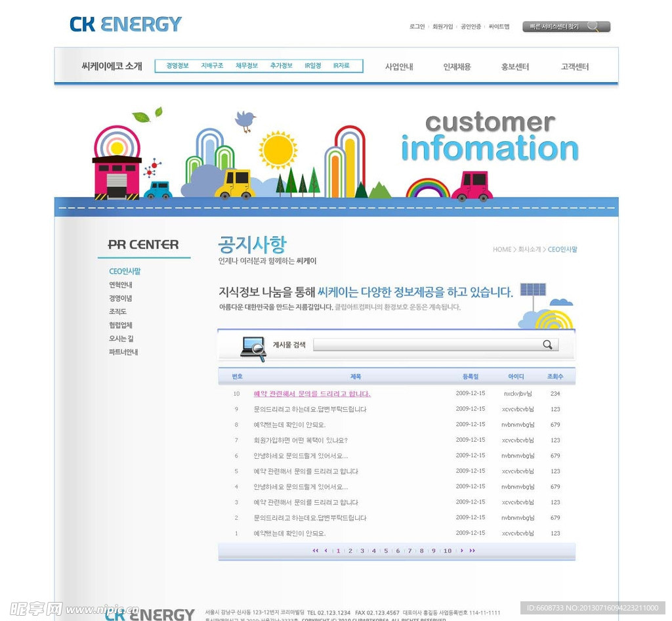Image resolution: width=672 pixels, height=621 pixels.
Task: Click view count 234 in row 10
Action: 555,393
